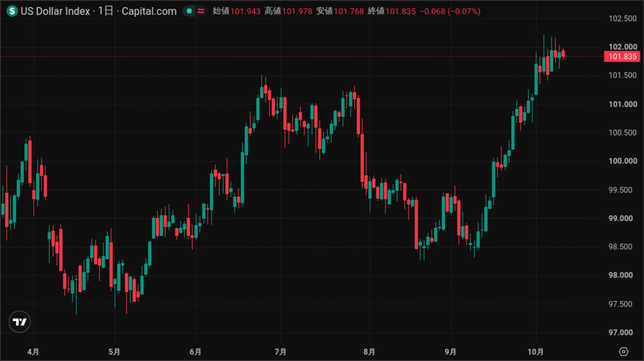The width and height of the screenshot is (644, 361).
Task: Open chart settings gear icon
Action: (624, 351)
